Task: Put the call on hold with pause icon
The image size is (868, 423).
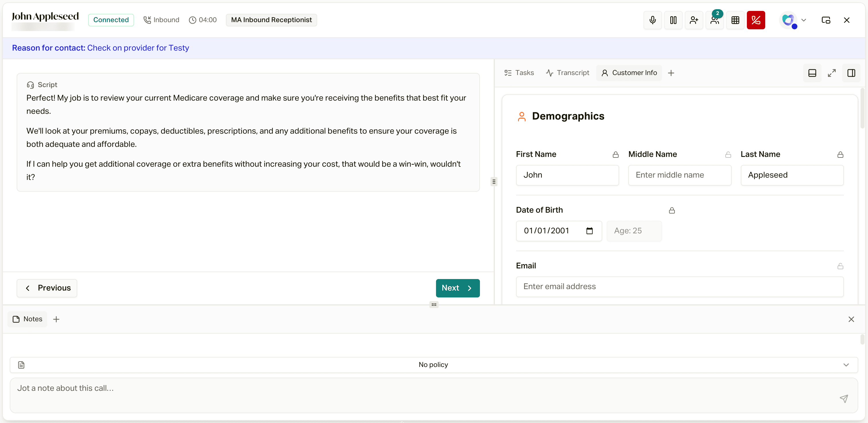Action: pyautogui.click(x=673, y=20)
